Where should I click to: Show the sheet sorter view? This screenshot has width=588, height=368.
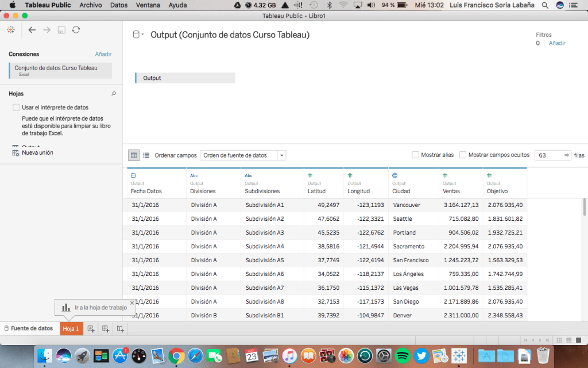click(559, 340)
